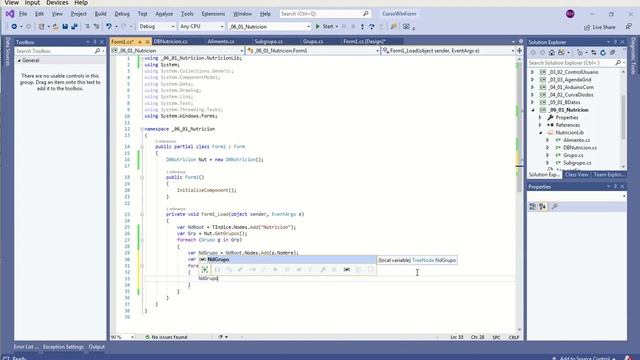Switch to the DBNutricion.cs tab
Screen dimensions: 640x360
click(170, 42)
